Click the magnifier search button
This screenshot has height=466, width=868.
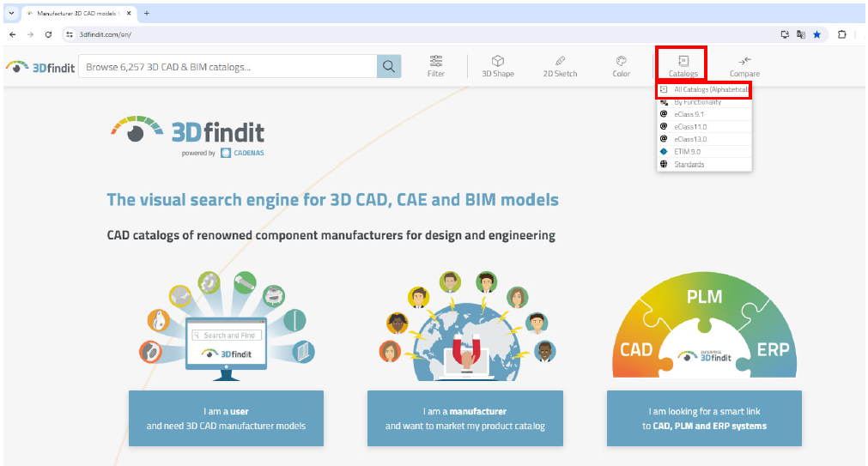[x=389, y=67]
